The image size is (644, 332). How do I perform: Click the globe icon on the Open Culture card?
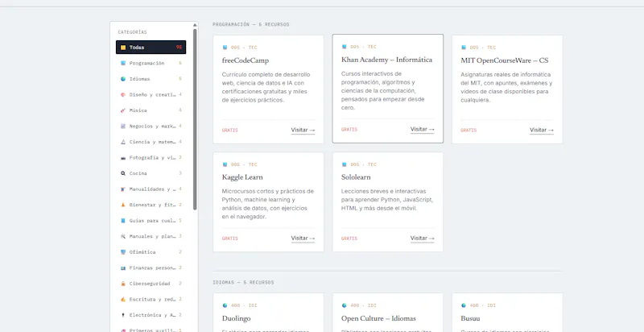pyautogui.click(x=345, y=305)
